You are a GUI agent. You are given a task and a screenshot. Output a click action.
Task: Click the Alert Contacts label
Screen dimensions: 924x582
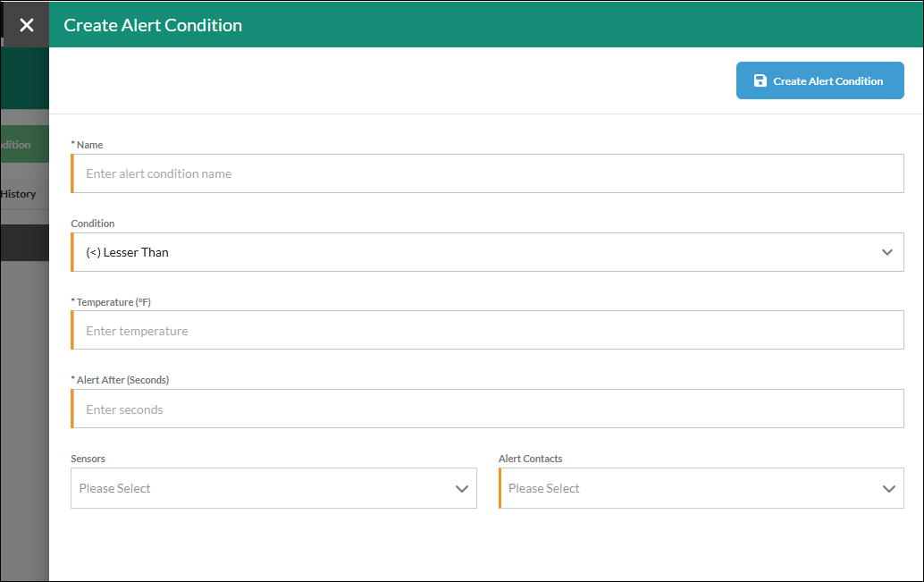(x=530, y=459)
